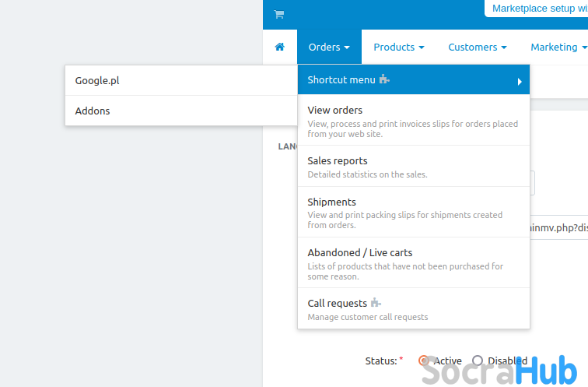Select the Active status radio button

[x=424, y=361]
